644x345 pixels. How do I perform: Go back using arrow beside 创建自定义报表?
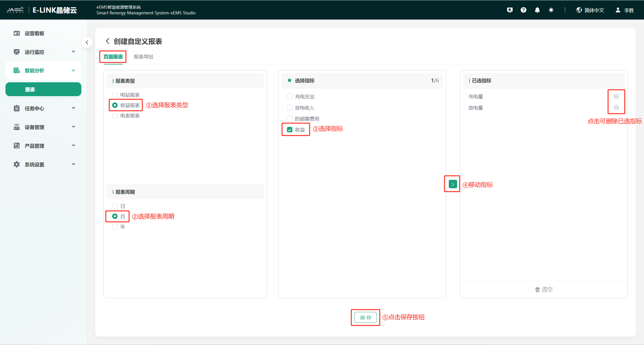108,41
